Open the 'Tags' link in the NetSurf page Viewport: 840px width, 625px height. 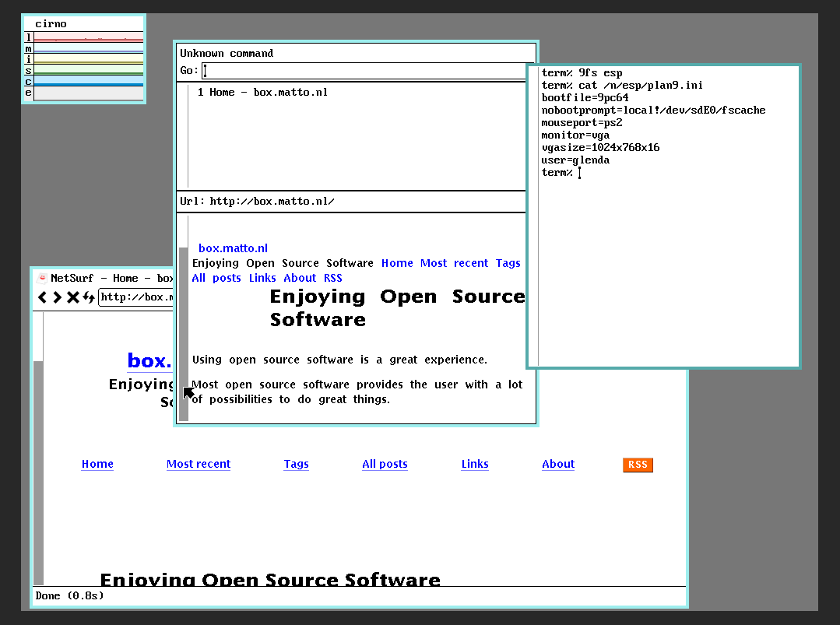pos(296,464)
